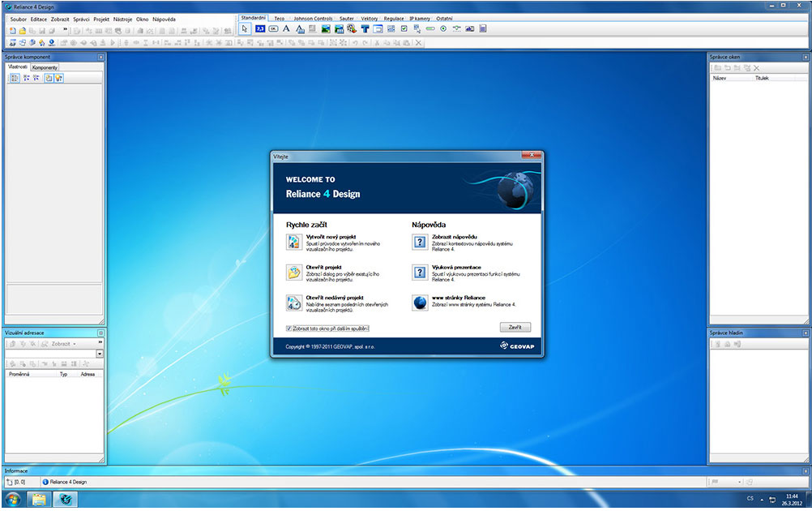Click 'www stránky Reliance' link text
The width and height of the screenshot is (812, 511).
pos(459,298)
